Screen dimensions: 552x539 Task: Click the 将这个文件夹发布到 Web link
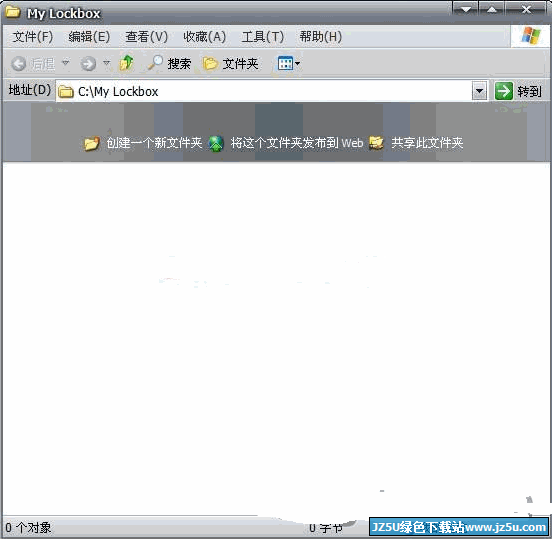click(x=296, y=143)
